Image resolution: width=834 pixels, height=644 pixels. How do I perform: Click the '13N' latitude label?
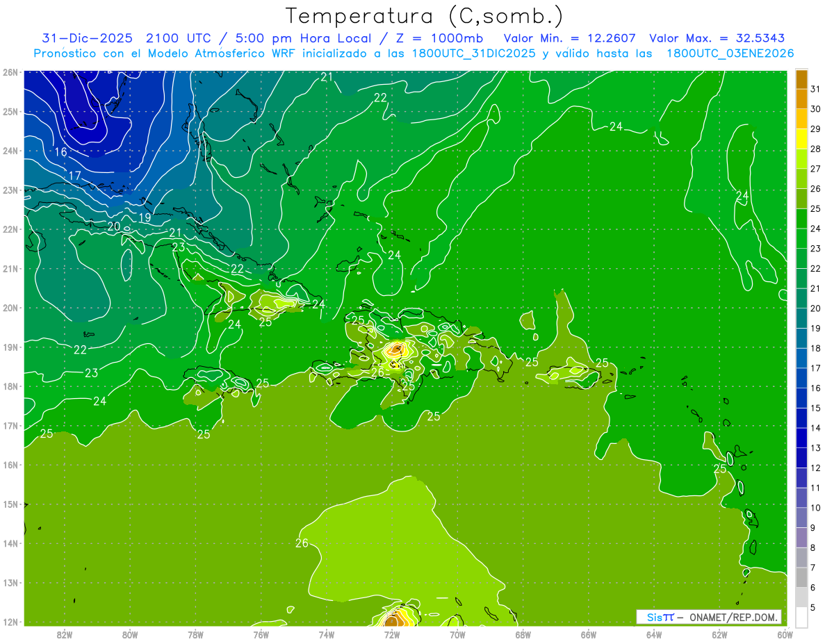(10, 583)
